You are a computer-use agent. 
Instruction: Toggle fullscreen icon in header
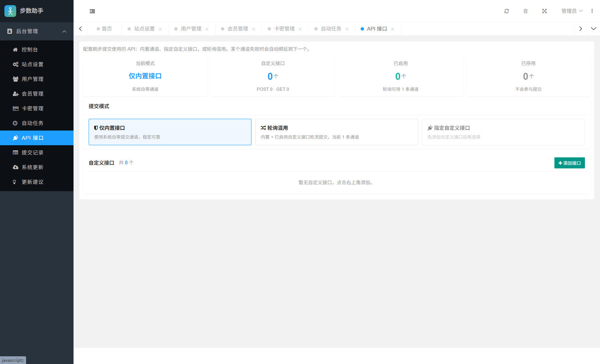(544, 11)
